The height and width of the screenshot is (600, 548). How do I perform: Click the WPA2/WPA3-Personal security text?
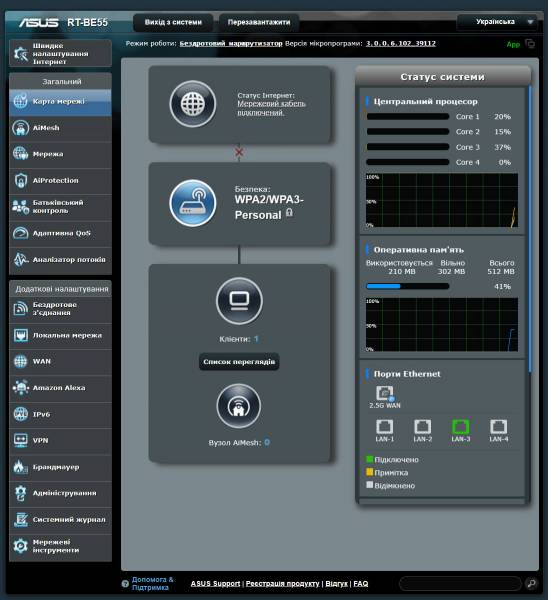pos(269,207)
